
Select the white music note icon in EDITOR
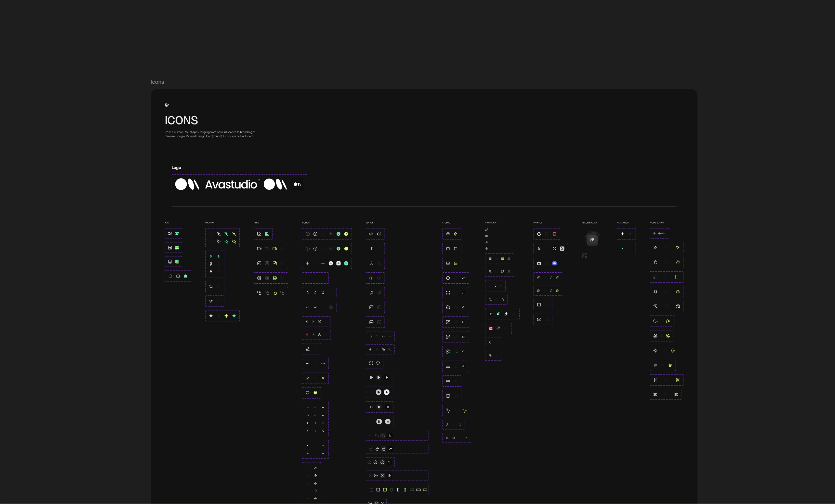tap(371, 293)
